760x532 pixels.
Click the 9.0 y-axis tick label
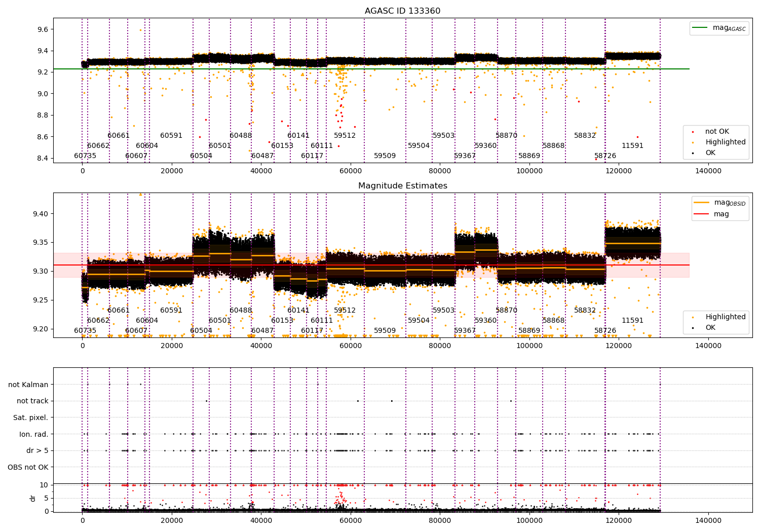43,94
